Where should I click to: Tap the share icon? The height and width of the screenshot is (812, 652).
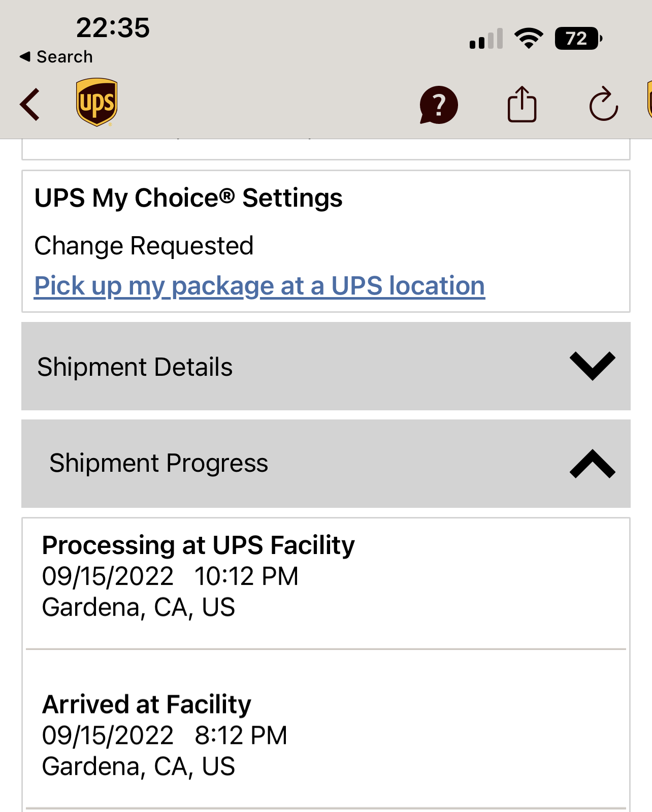click(x=521, y=105)
